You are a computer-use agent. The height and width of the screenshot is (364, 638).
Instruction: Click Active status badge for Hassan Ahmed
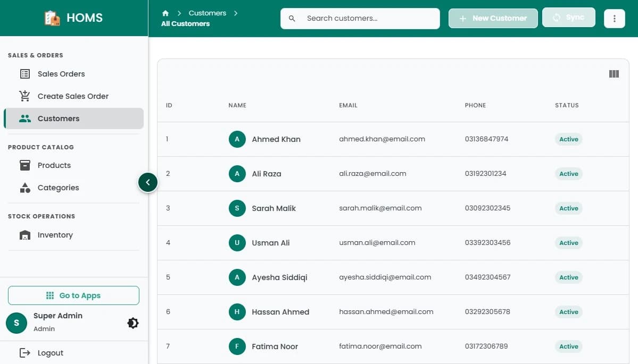pos(568,312)
